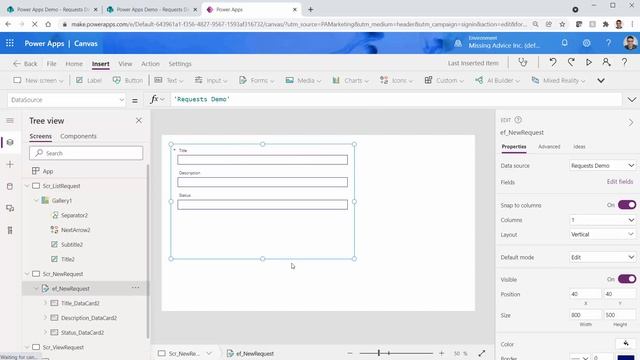Open help icon in command bar

coord(624,62)
